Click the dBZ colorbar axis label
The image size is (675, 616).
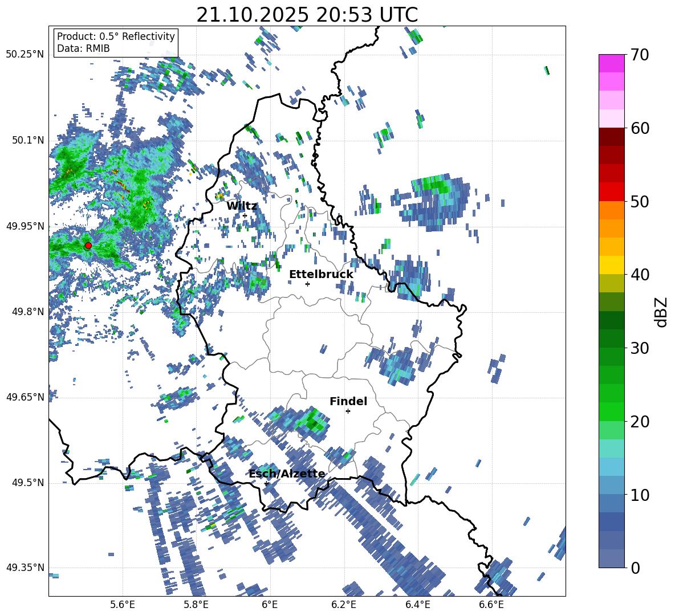pos(661,312)
